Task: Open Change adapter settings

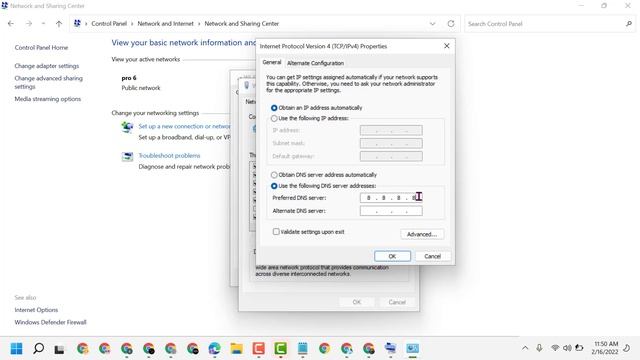Action: (x=47, y=66)
